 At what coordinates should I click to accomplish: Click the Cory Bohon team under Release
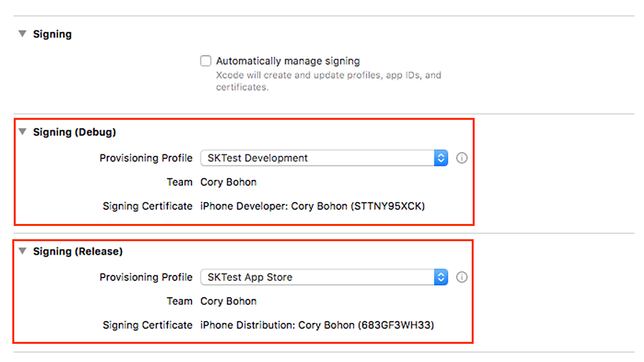[228, 301]
